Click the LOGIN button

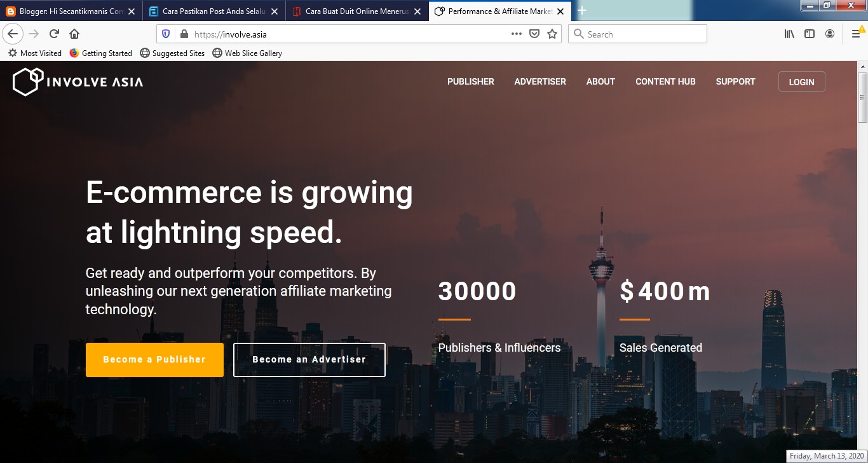point(801,81)
